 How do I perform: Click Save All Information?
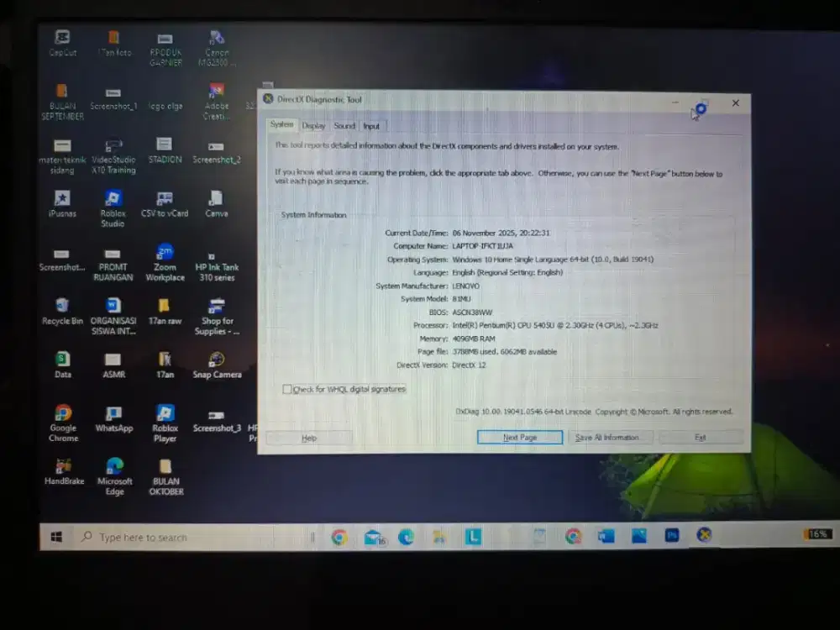click(611, 437)
